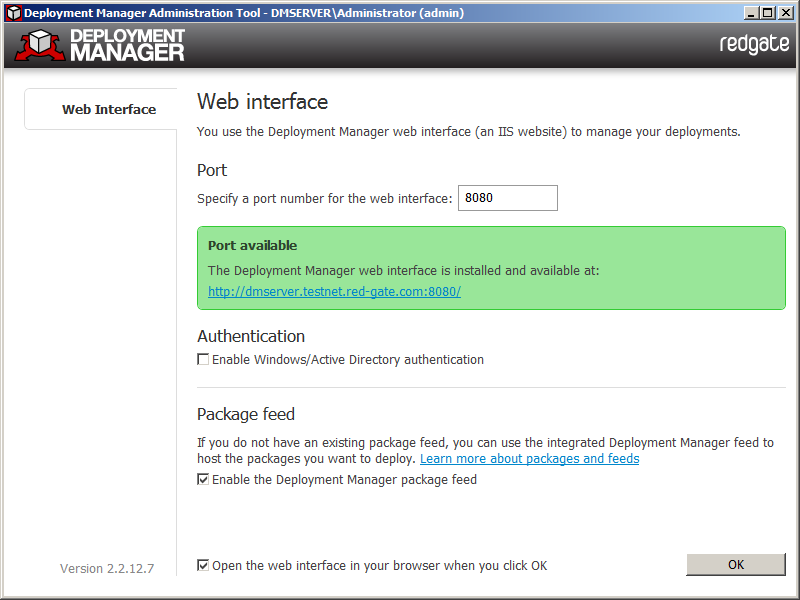Open Learn more about packages and feeds
The image size is (800, 600).
(x=529, y=459)
